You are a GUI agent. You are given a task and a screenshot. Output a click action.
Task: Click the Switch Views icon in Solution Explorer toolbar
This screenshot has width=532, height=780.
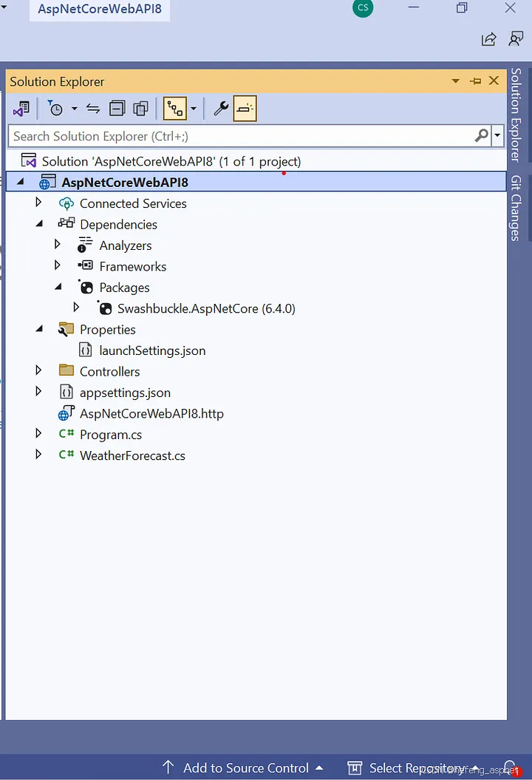[21, 109]
